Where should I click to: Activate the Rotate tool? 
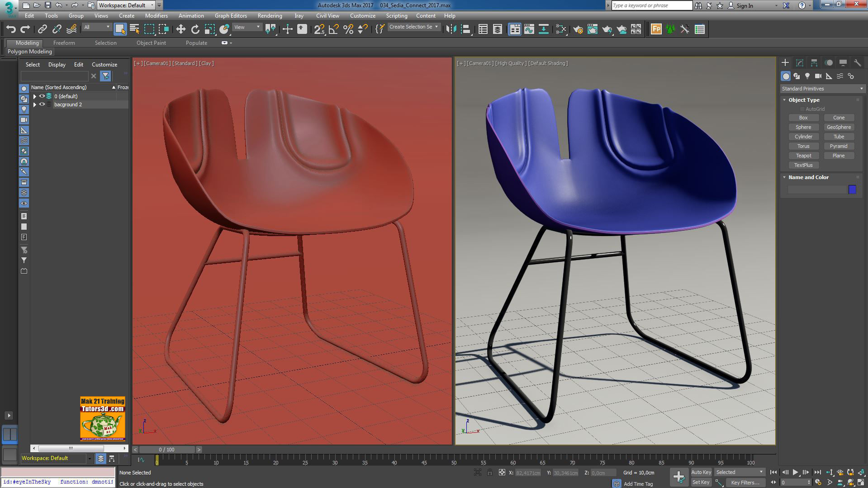pyautogui.click(x=195, y=29)
